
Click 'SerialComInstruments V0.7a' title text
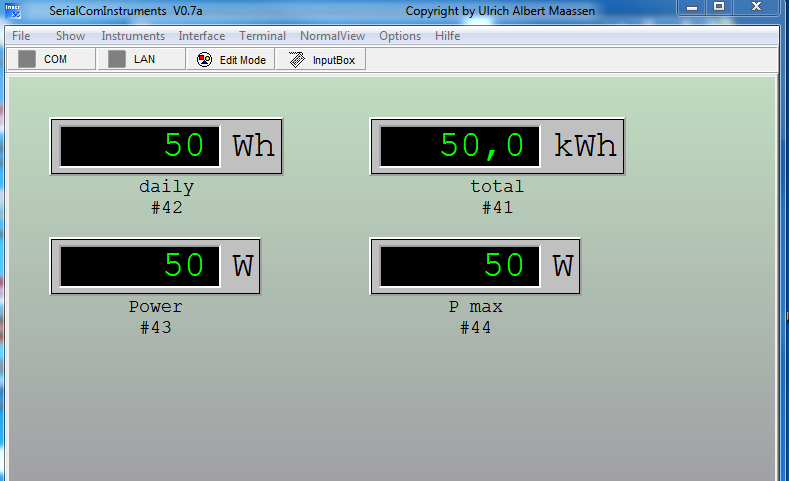[x=126, y=11]
